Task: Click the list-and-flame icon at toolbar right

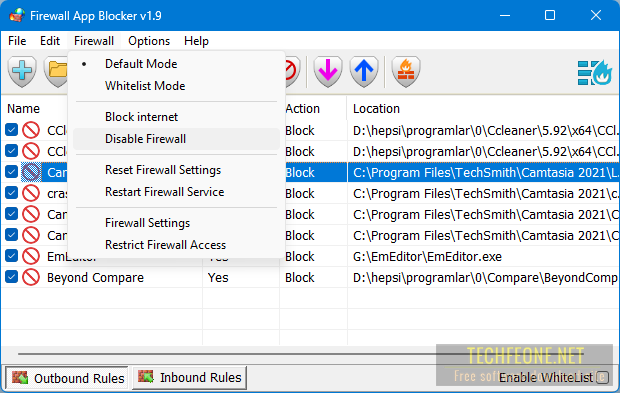Action: [x=594, y=72]
